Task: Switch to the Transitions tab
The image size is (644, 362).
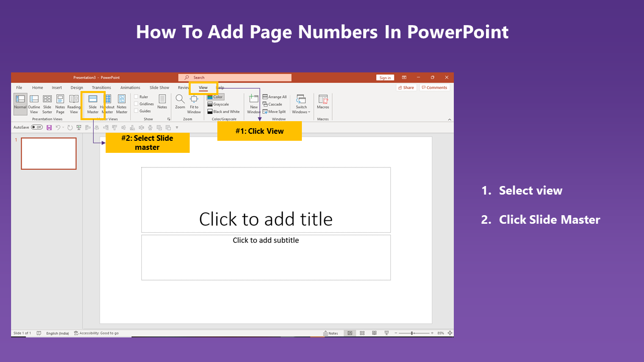Action: pos(102,87)
